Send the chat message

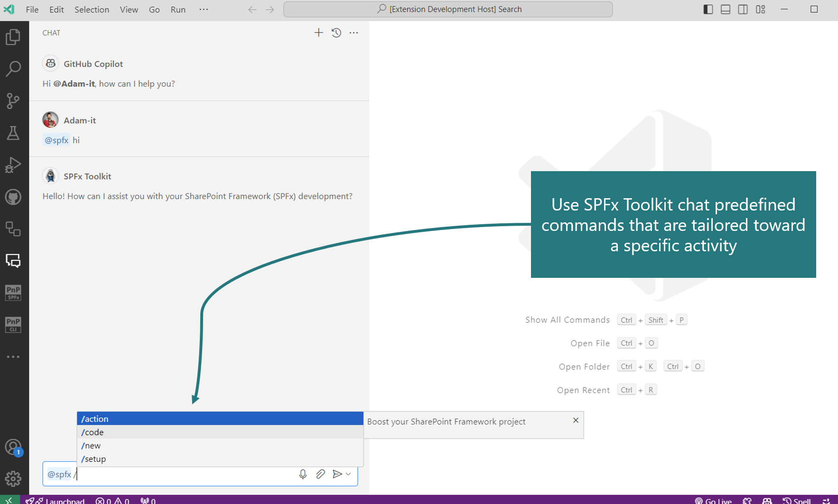click(x=337, y=474)
